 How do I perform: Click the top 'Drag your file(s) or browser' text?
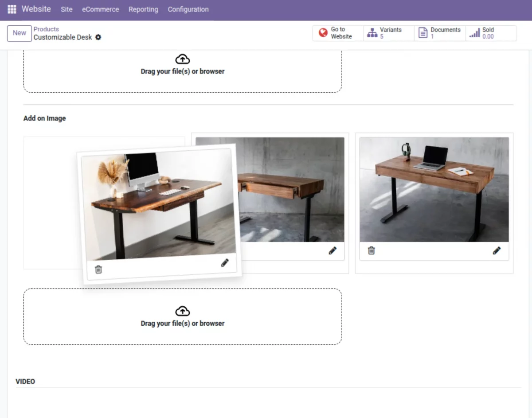[183, 71]
